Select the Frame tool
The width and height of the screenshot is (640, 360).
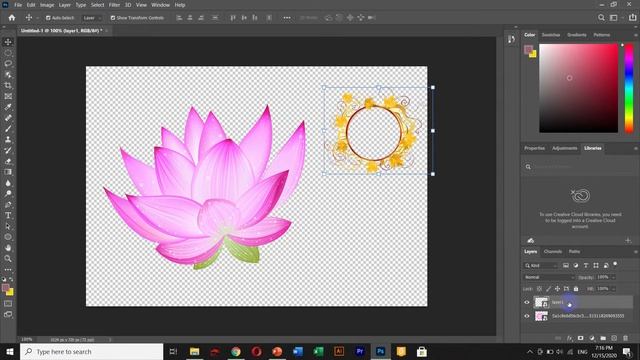(x=8, y=96)
